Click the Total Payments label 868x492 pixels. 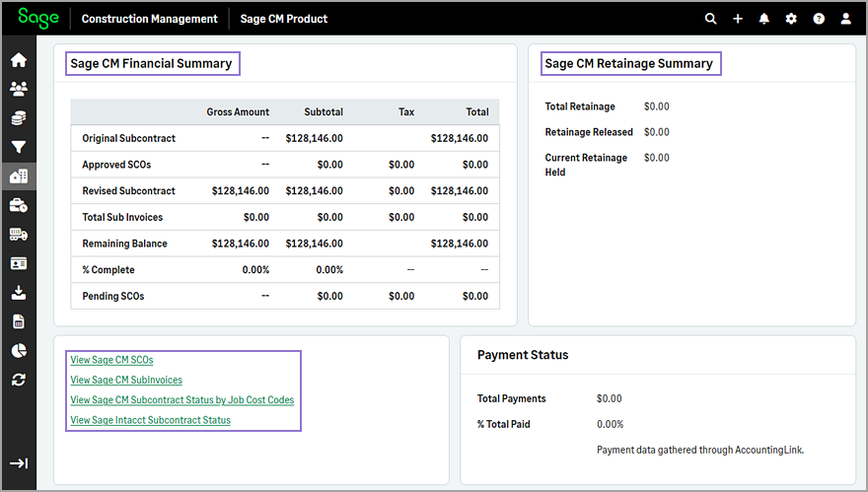pyautogui.click(x=512, y=398)
